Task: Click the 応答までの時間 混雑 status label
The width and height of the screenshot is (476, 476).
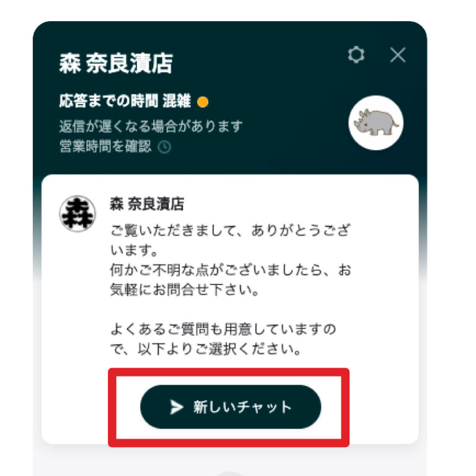Action: (x=125, y=101)
